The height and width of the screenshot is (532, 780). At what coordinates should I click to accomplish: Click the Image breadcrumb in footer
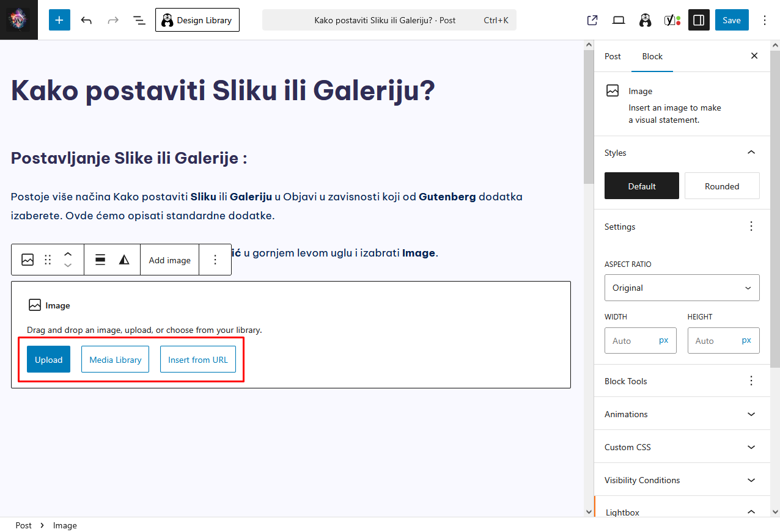[65, 525]
